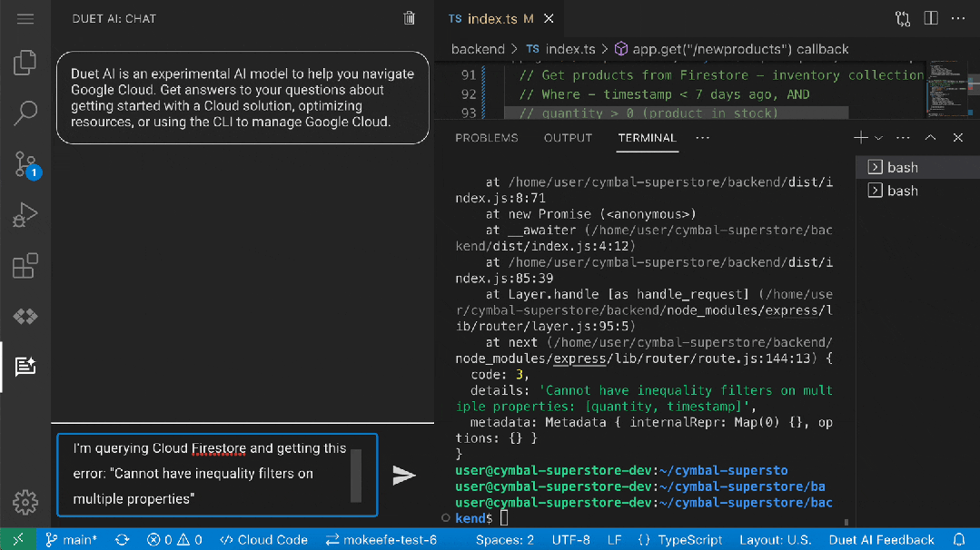Switch to the Problems panel tab
980x550 pixels.
486,138
